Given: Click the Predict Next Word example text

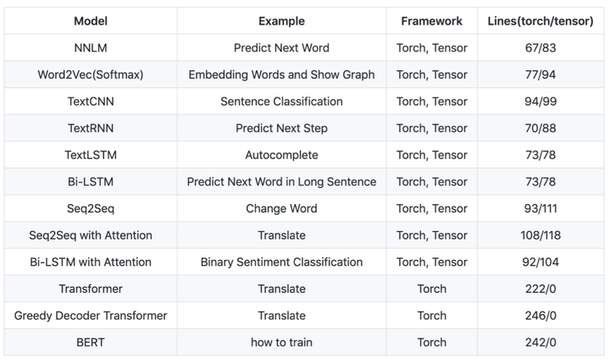Looking at the screenshot, I should click(281, 47).
